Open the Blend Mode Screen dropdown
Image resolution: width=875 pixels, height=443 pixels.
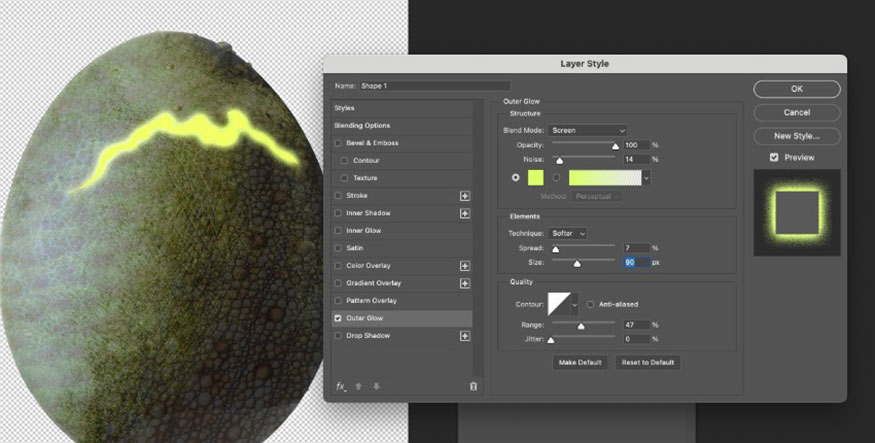click(x=588, y=131)
